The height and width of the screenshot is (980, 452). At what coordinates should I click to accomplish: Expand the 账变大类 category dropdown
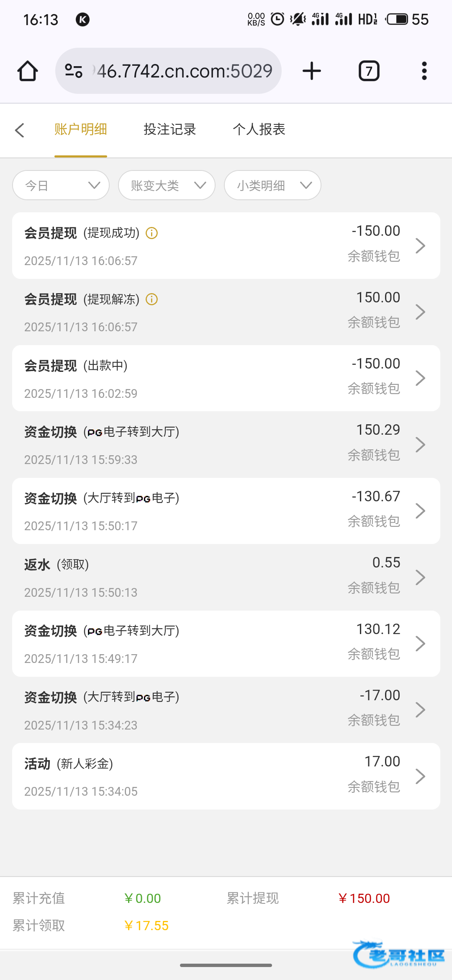coord(167,185)
